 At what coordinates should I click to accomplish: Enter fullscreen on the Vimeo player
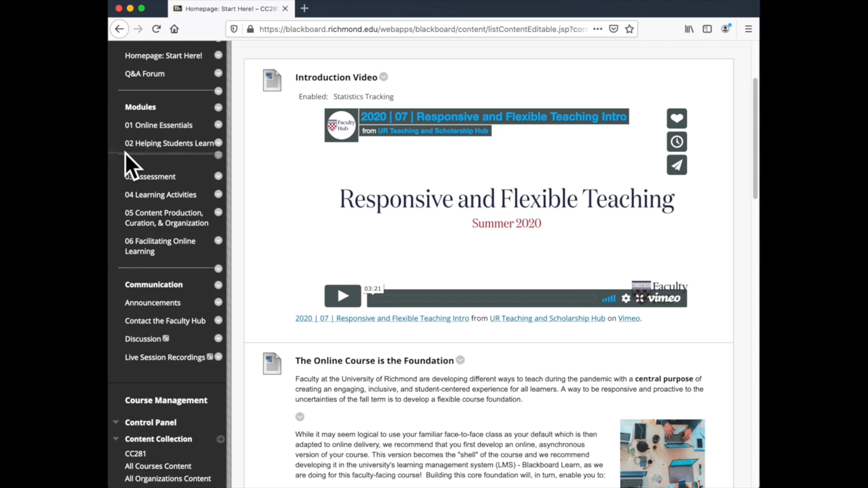[639, 298]
